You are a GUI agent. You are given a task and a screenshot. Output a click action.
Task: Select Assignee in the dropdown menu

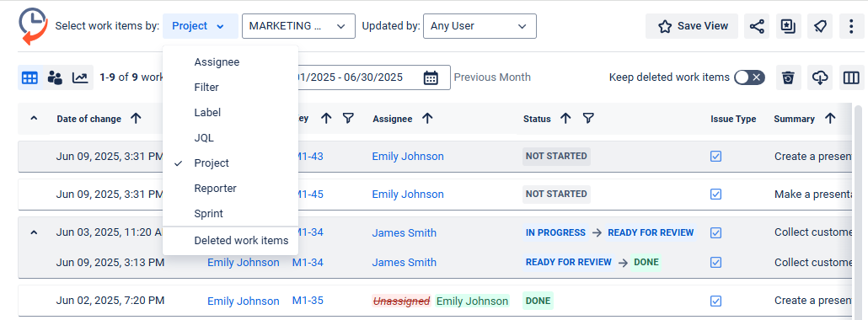point(231,62)
